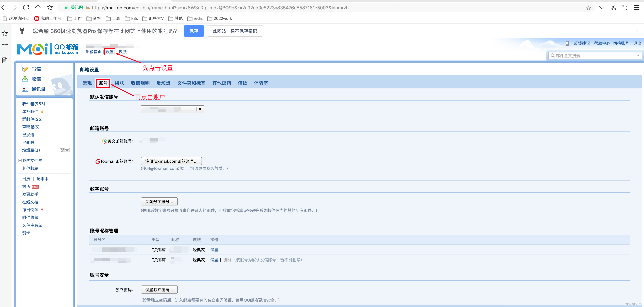Open the contacts (通讯录) icon

click(x=25, y=89)
